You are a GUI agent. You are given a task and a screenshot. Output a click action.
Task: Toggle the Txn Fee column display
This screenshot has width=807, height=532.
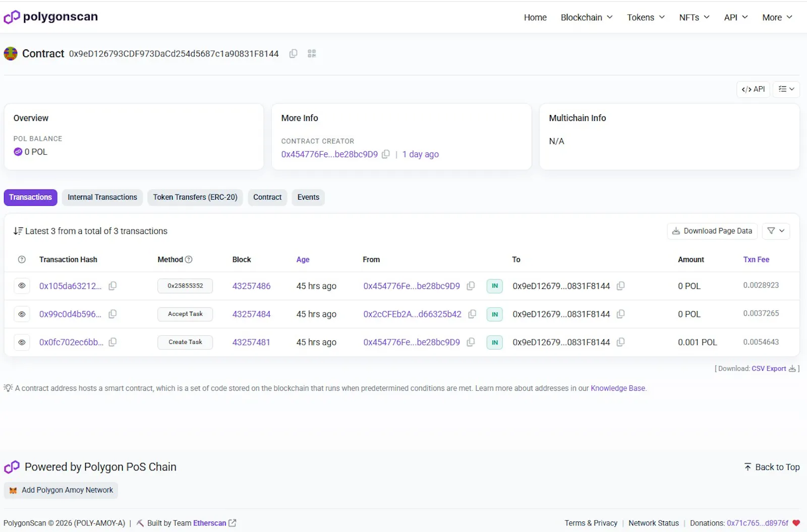click(x=756, y=260)
